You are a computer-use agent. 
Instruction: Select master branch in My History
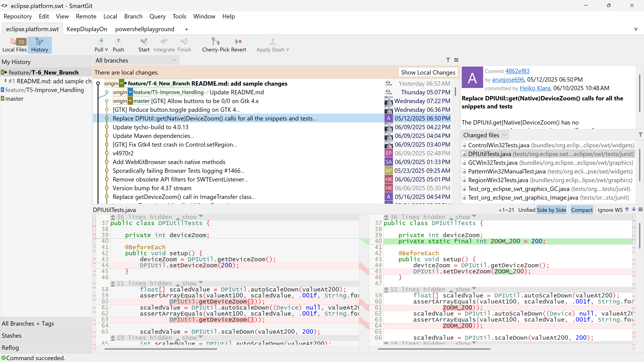46,99
